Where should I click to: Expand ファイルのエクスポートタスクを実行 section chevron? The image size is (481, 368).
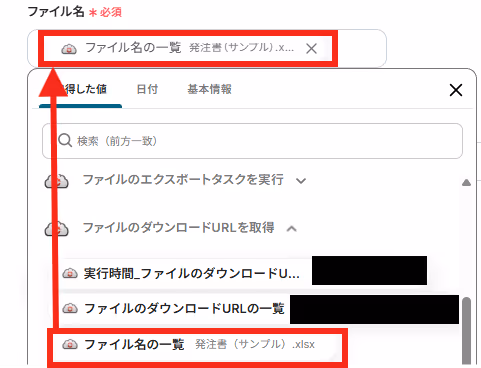(x=301, y=181)
